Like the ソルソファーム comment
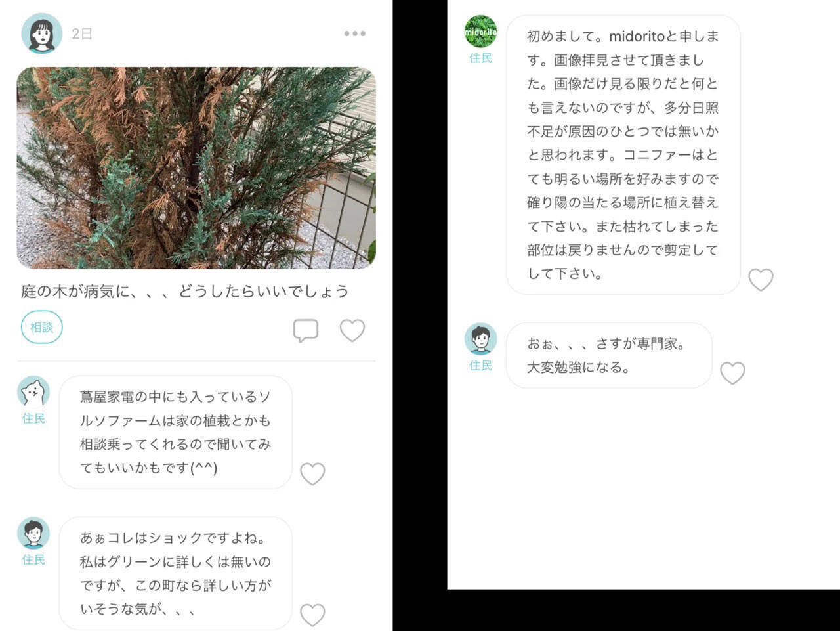 312,473
